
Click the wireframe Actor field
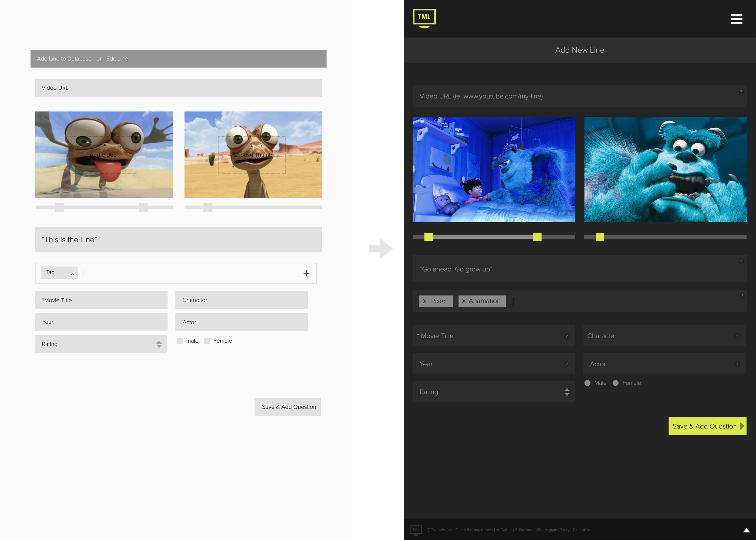click(241, 322)
